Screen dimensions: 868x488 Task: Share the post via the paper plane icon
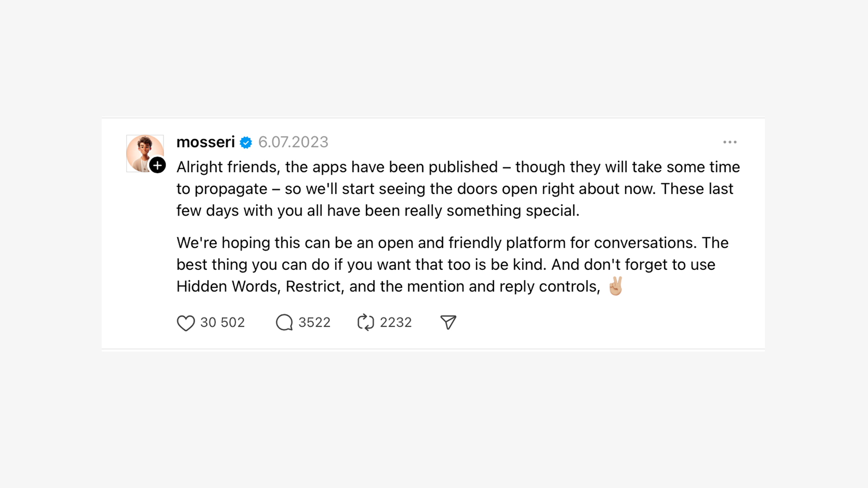point(448,323)
